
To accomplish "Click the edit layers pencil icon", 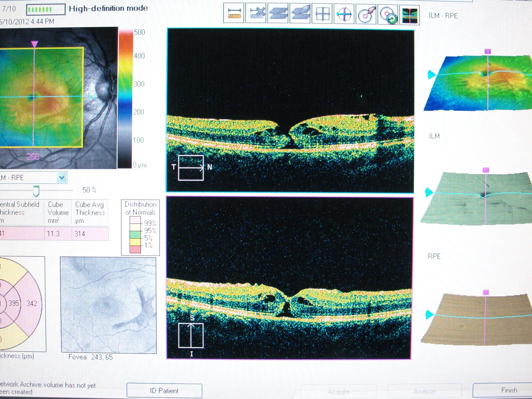I will pyautogui.click(x=300, y=13).
